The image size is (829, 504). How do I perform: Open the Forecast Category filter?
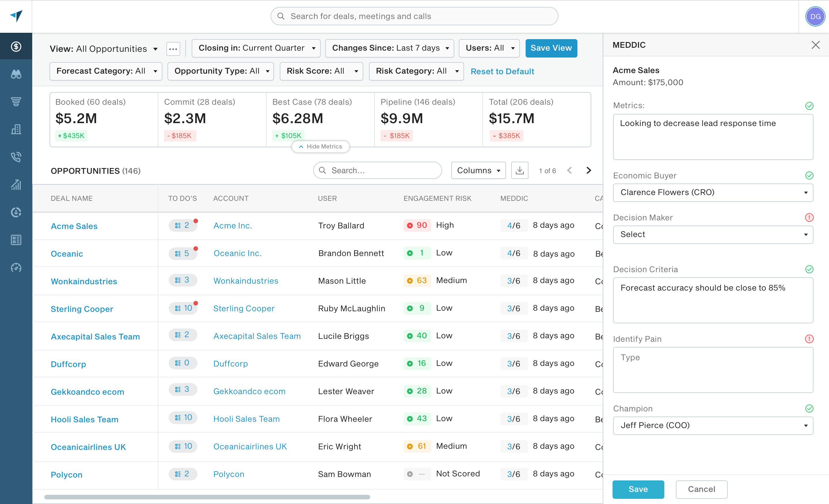coord(106,71)
